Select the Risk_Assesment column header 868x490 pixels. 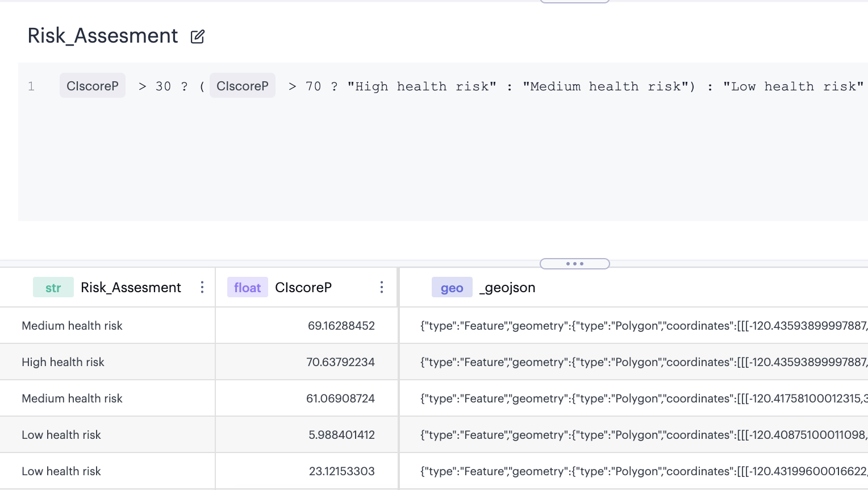pyautogui.click(x=107, y=287)
